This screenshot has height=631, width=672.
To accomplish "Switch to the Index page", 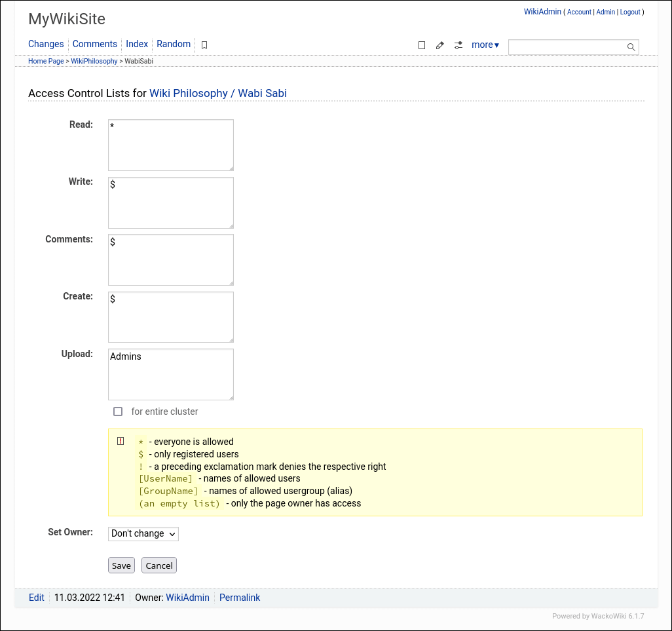I will click(x=136, y=44).
